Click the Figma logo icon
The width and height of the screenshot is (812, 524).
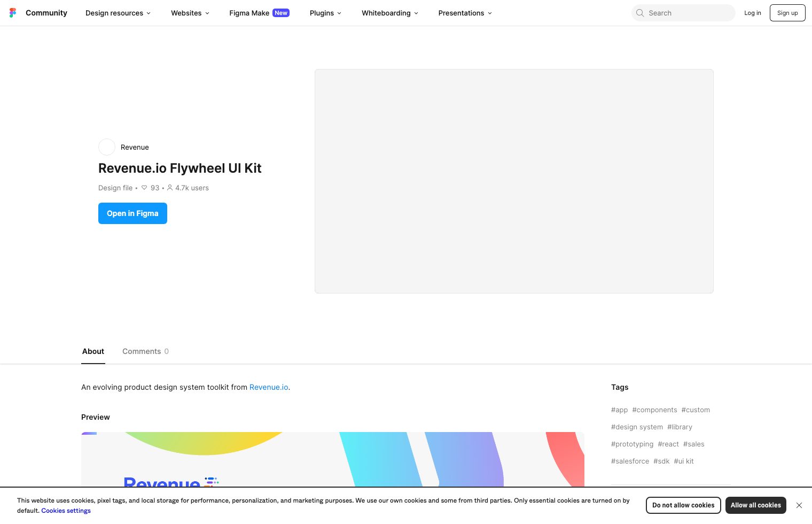pyautogui.click(x=13, y=13)
